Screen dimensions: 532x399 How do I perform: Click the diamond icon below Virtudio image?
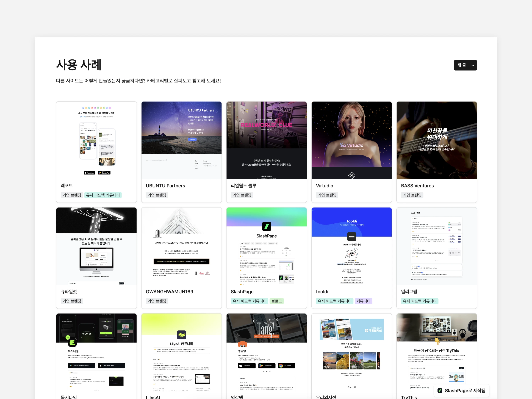pos(352,176)
